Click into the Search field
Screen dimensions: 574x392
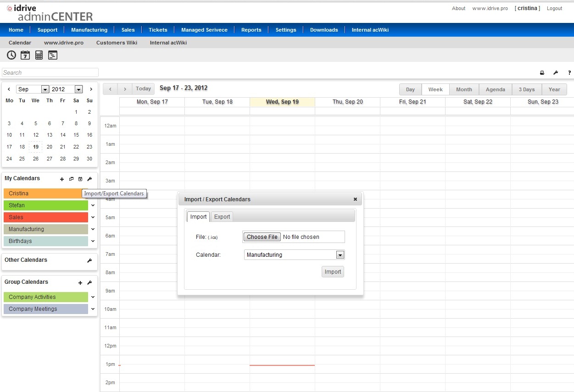tap(50, 72)
